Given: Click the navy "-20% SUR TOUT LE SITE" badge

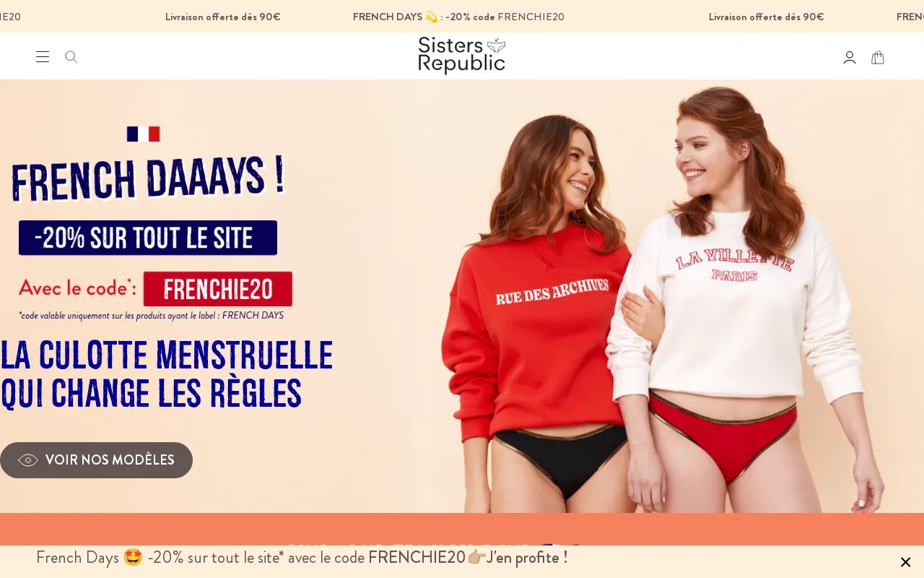Looking at the screenshot, I should [x=148, y=238].
